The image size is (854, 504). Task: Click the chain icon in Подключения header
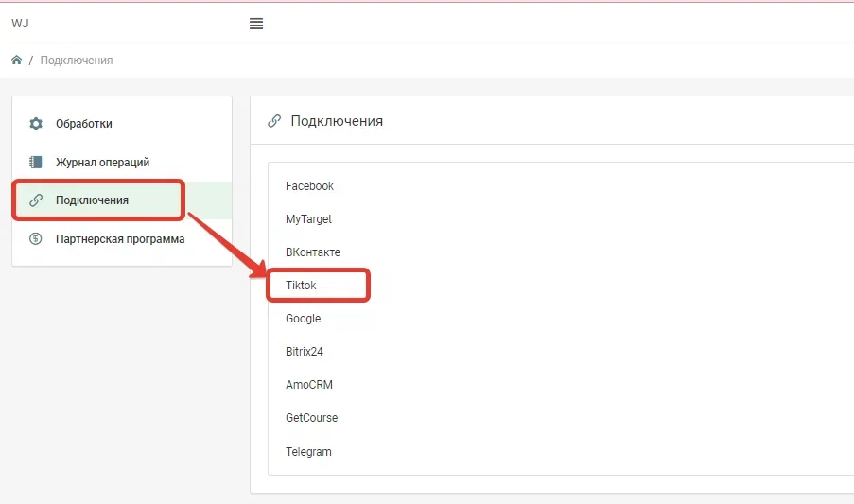point(274,121)
